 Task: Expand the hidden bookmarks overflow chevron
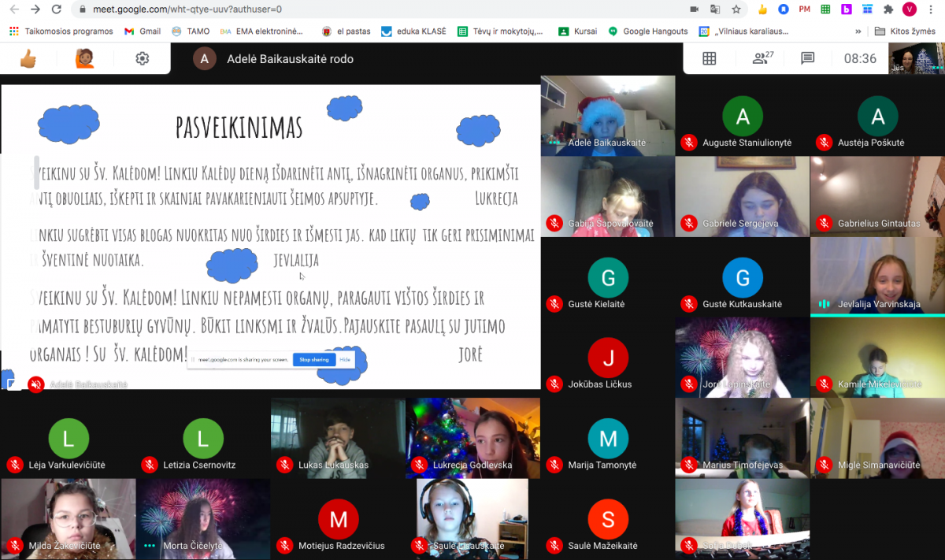tap(858, 32)
